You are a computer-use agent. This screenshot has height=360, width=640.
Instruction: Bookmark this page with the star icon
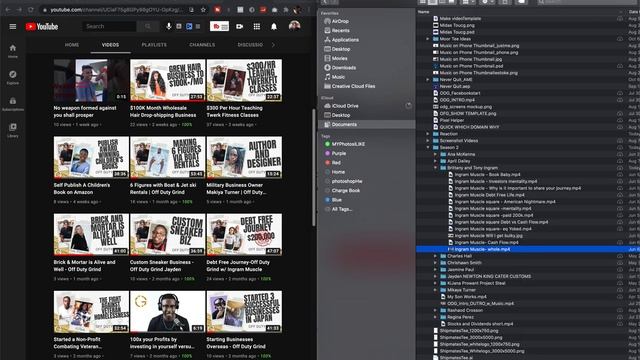click(x=203, y=9)
